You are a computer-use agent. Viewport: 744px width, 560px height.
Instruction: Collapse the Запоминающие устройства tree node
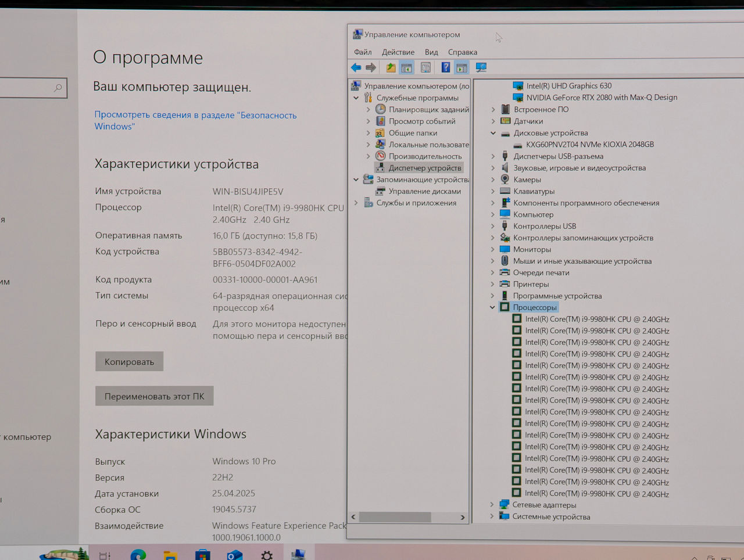click(356, 180)
